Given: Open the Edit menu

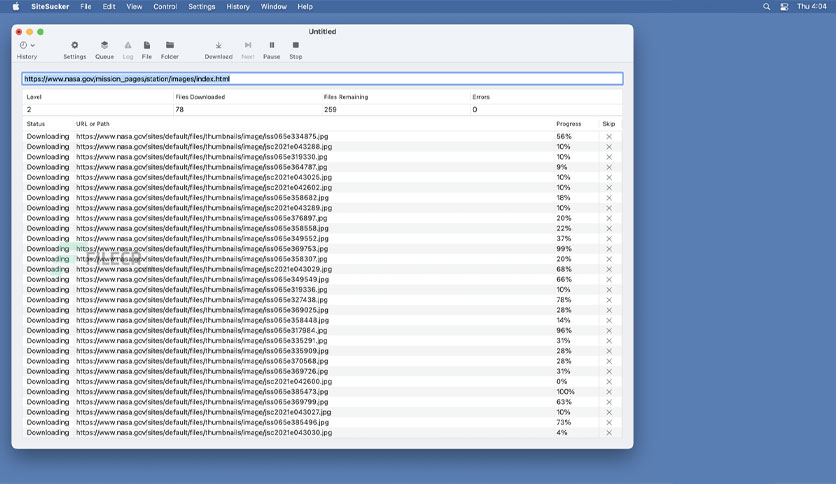Looking at the screenshot, I should click(x=109, y=6).
